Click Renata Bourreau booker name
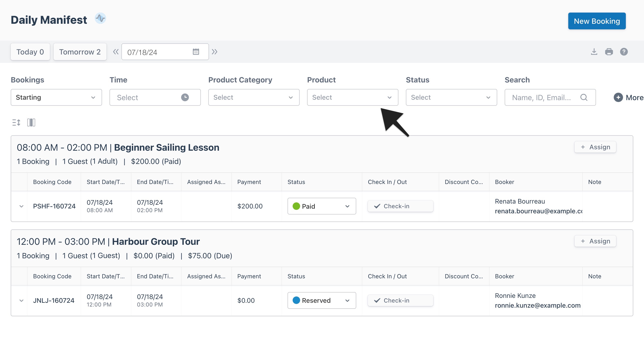 click(520, 201)
